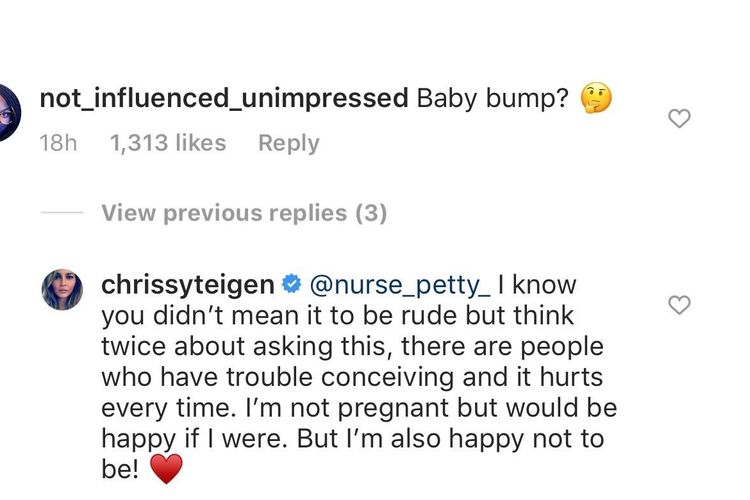This screenshot has width=750, height=500.
Task: Click chrissyteigen's round profile picture
Action: coord(62,290)
